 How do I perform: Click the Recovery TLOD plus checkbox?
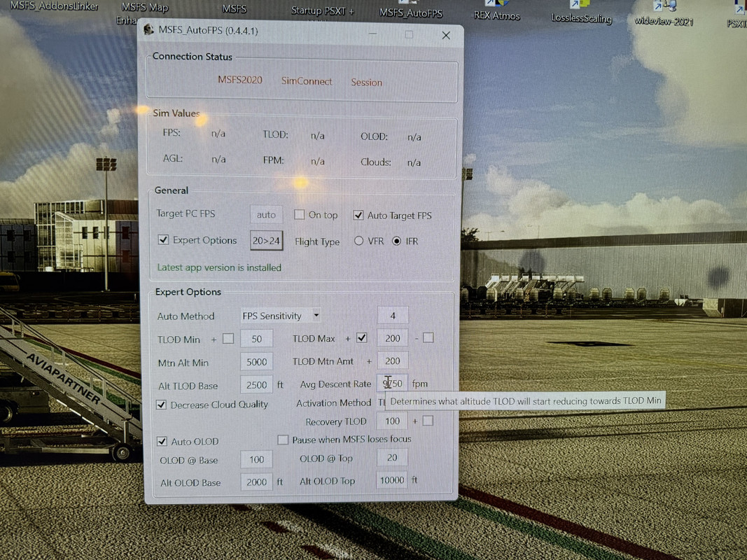tap(428, 421)
